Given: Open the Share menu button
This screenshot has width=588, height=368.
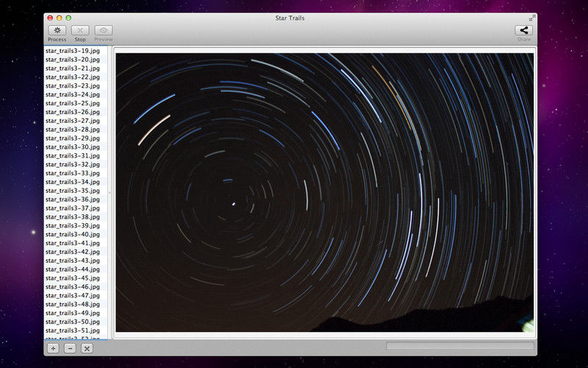Looking at the screenshot, I should [x=524, y=30].
